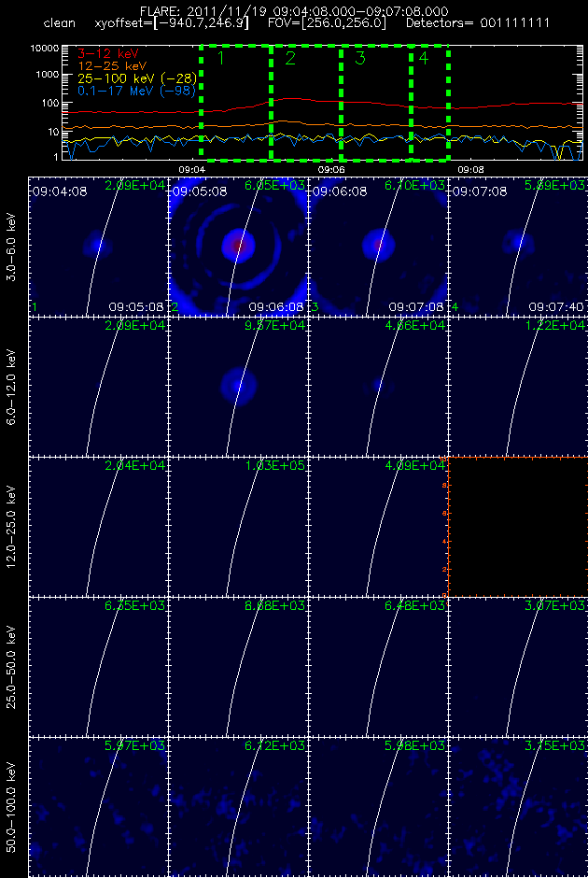Open the 3.0-6.0 keV image starting 09:04:08
The image size is (588, 878).
pos(98,247)
